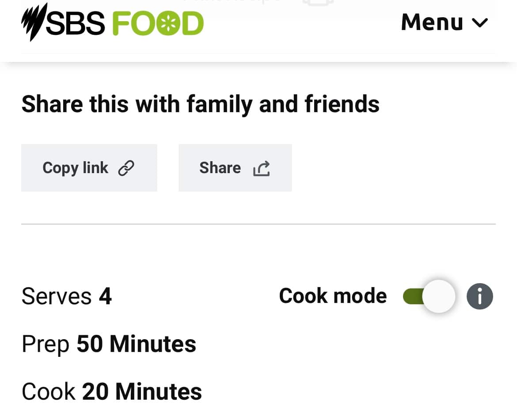
Task: Collapse the Menu dropdown arrow
Action: click(x=481, y=23)
